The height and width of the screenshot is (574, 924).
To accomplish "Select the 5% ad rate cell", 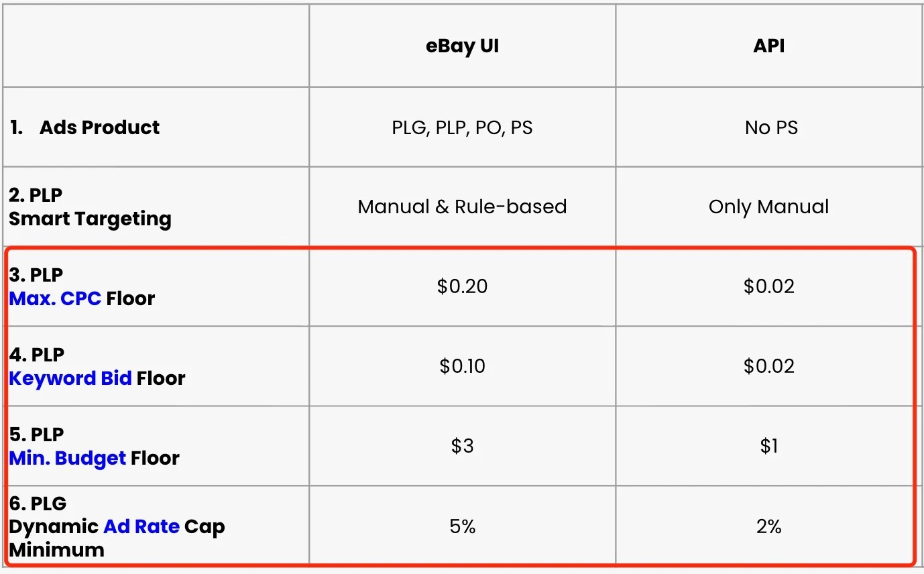I will (x=462, y=527).
